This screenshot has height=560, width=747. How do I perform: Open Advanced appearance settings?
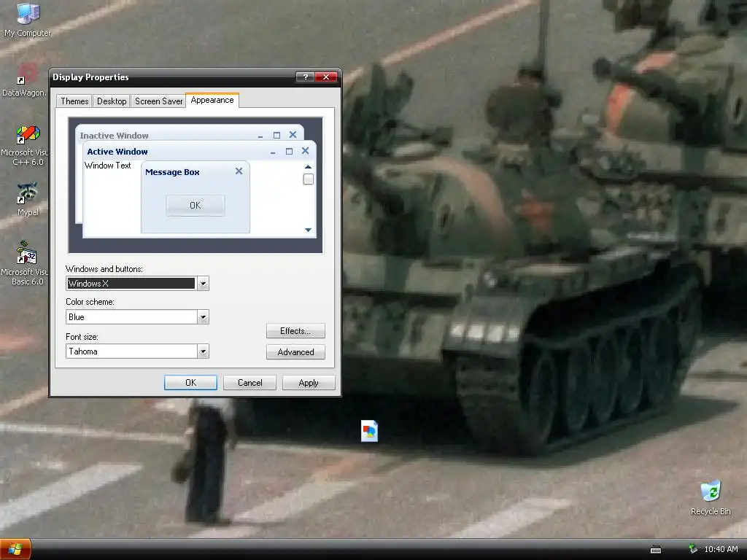click(295, 352)
